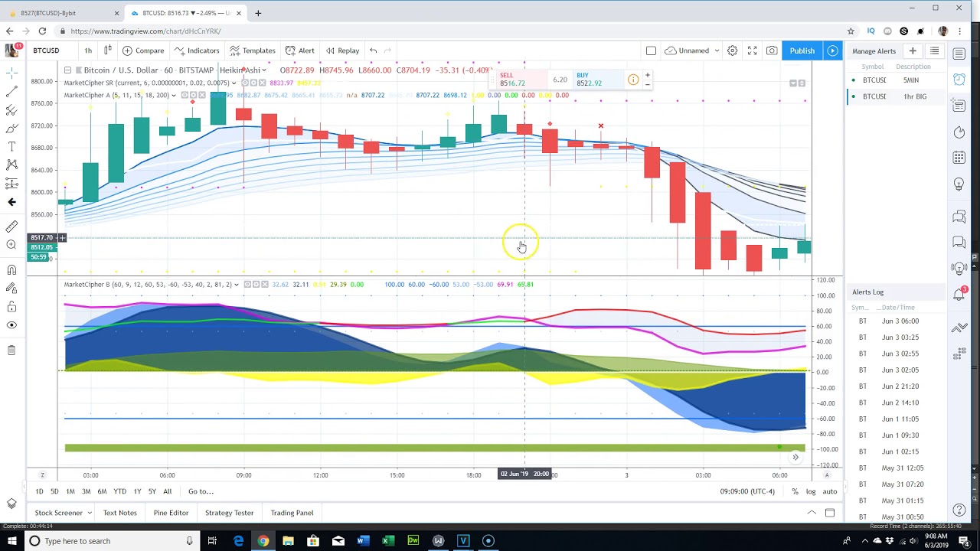Enter fullscreen mode icon
This screenshot has width=980, height=551.
[x=752, y=51]
